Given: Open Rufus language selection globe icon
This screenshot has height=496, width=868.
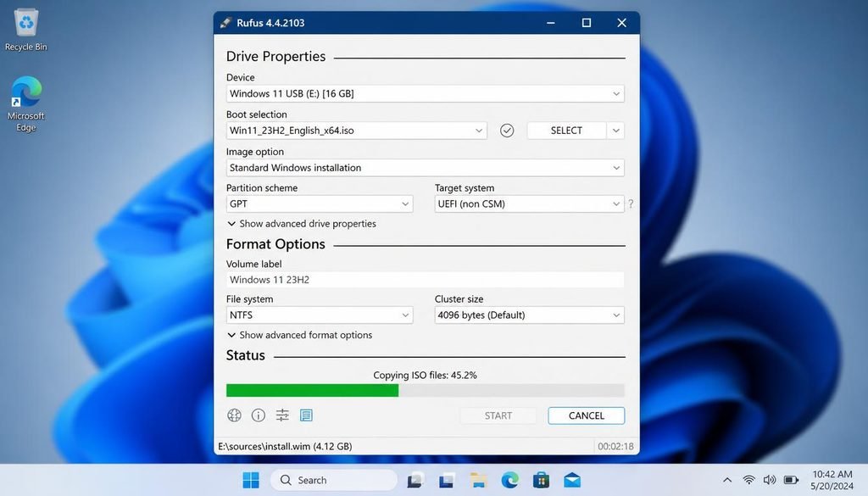Looking at the screenshot, I should (234, 415).
